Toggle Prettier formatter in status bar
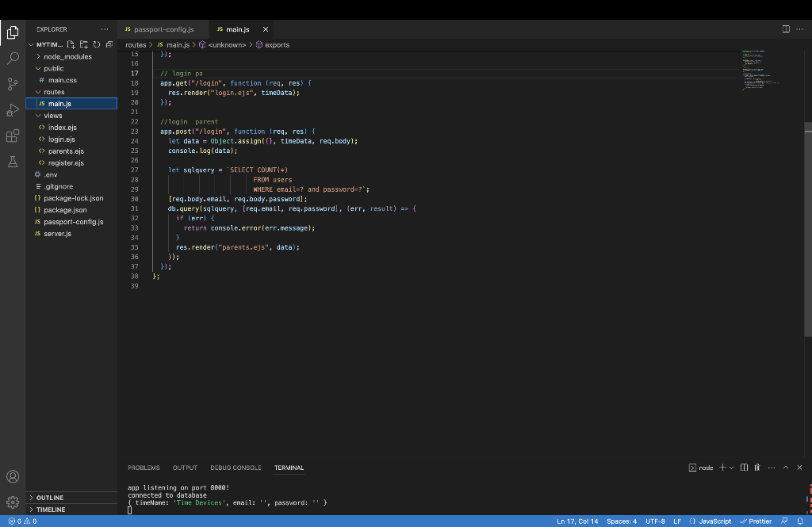Image resolution: width=812 pixels, height=527 pixels. 755,521
